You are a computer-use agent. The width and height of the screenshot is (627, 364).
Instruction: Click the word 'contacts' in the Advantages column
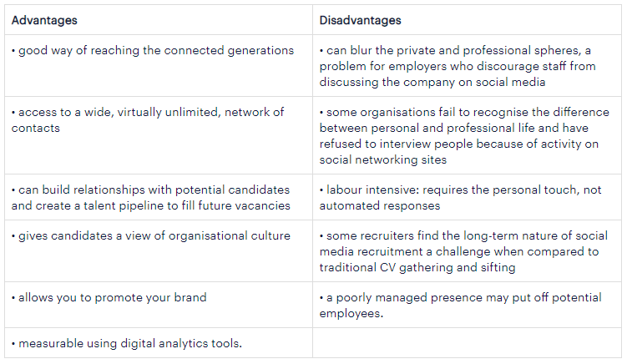36,128
